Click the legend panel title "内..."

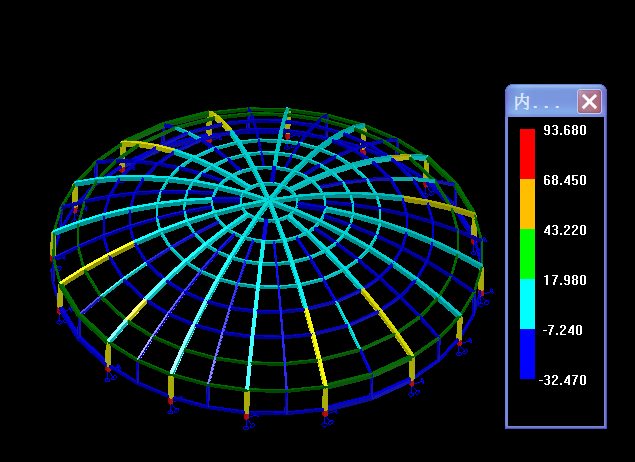click(x=536, y=102)
